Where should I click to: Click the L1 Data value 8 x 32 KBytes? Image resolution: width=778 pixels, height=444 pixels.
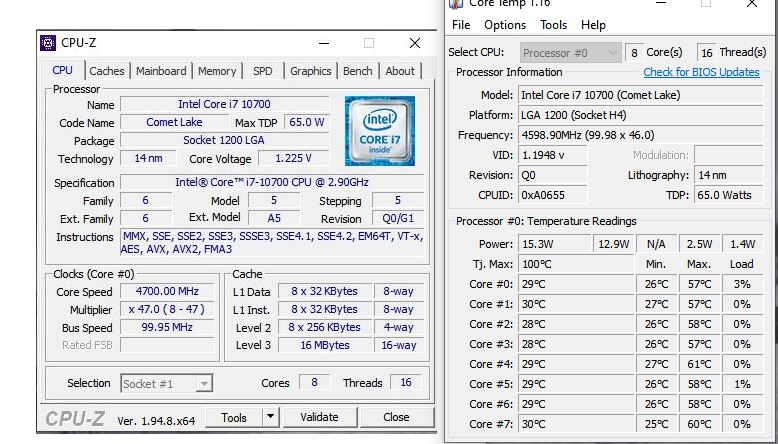324,291
